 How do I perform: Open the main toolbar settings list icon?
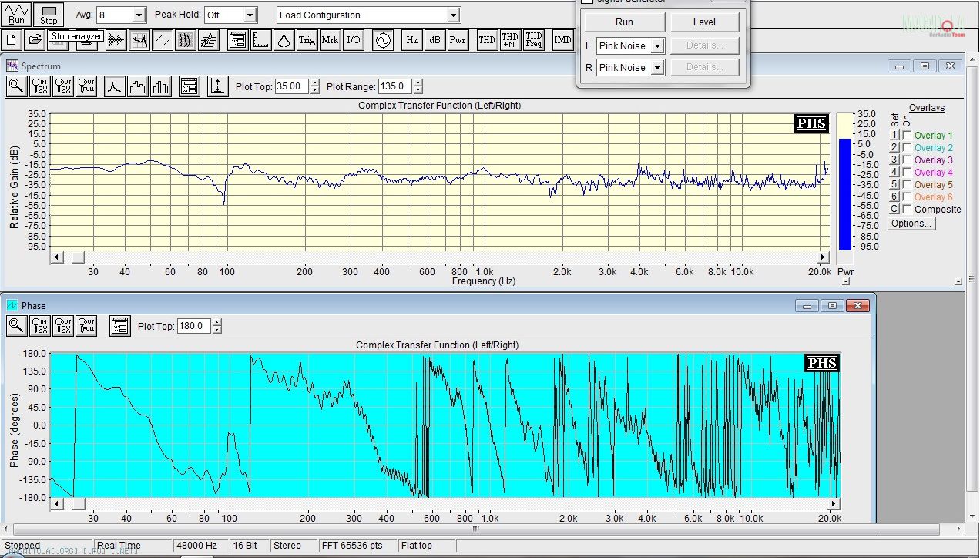point(238,40)
